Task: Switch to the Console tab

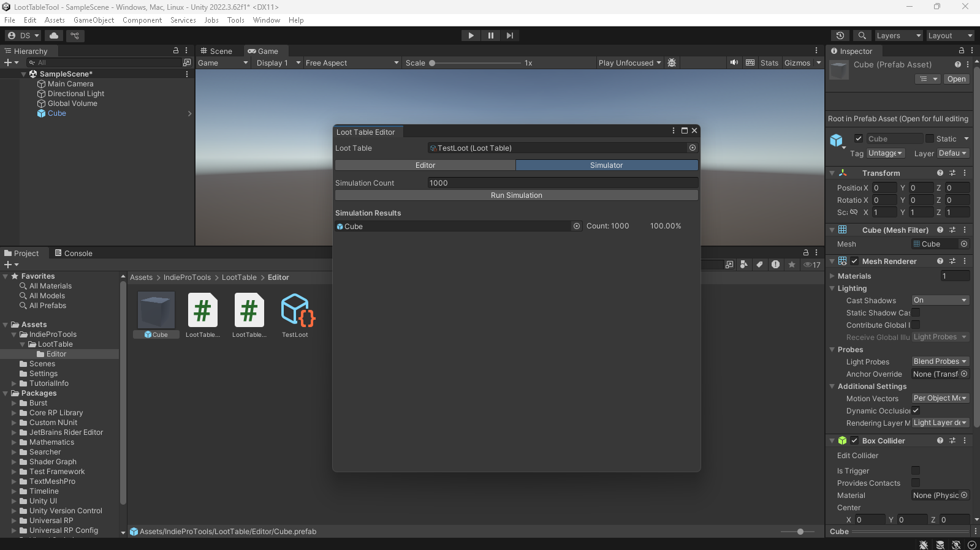Action: pyautogui.click(x=74, y=253)
